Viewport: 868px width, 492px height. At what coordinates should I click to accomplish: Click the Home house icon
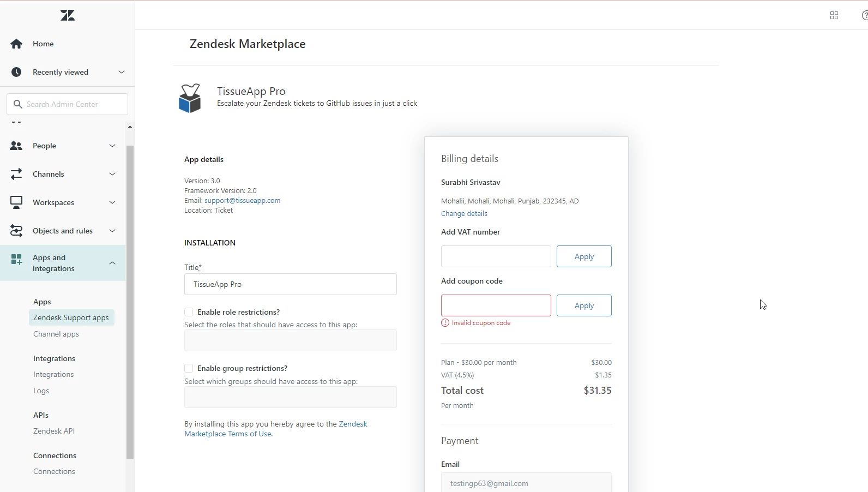point(16,44)
